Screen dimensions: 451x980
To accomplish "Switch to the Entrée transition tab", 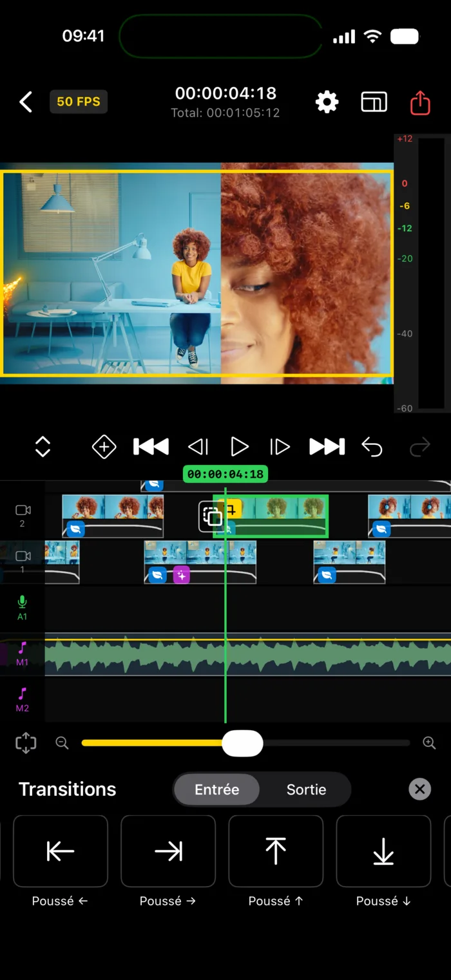I will 217,789.
